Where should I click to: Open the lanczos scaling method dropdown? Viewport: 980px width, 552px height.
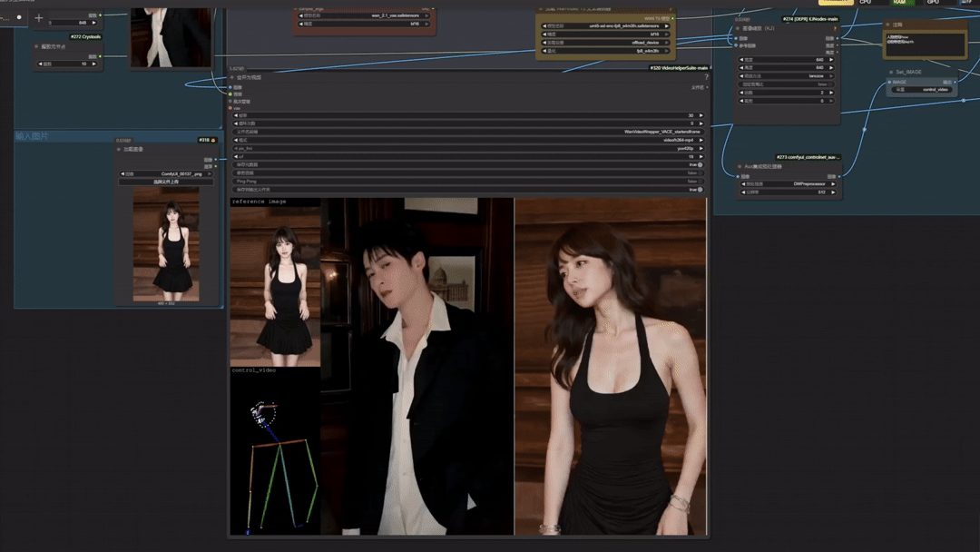pos(786,75)
